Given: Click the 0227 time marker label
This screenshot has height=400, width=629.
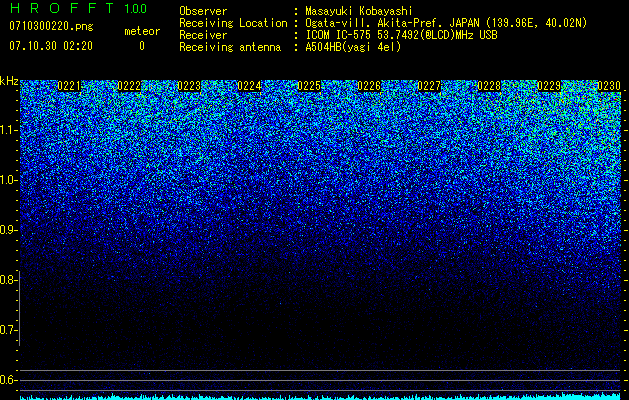Looking at the screenshot, I should pos(429,86).
